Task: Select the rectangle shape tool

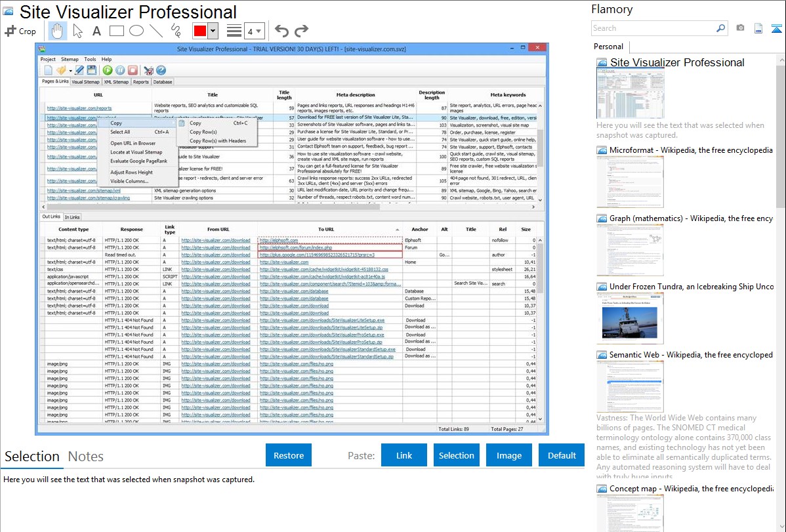Action: coord(116,31)
